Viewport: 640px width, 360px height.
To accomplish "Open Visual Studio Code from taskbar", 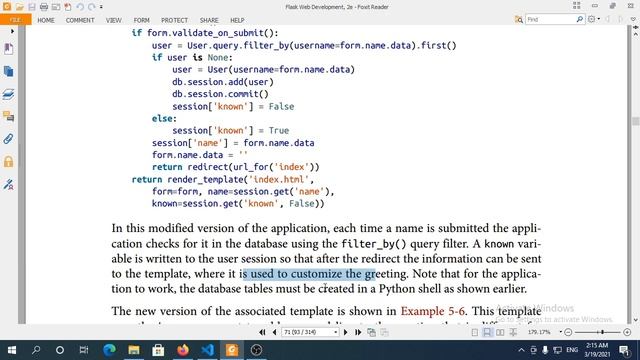I will point(207,350).
